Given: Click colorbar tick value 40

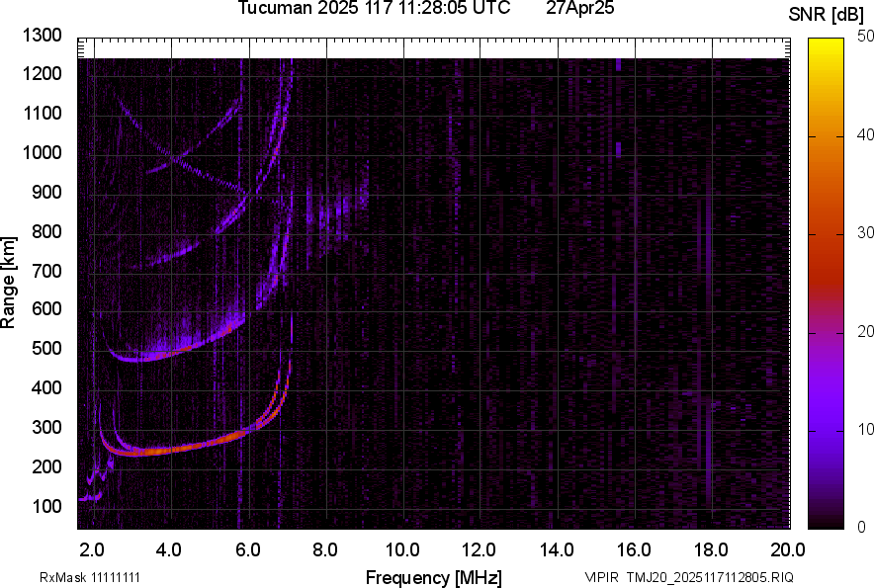Looking at the screenshot, I should pyautogui.click(x=866, y=134).
